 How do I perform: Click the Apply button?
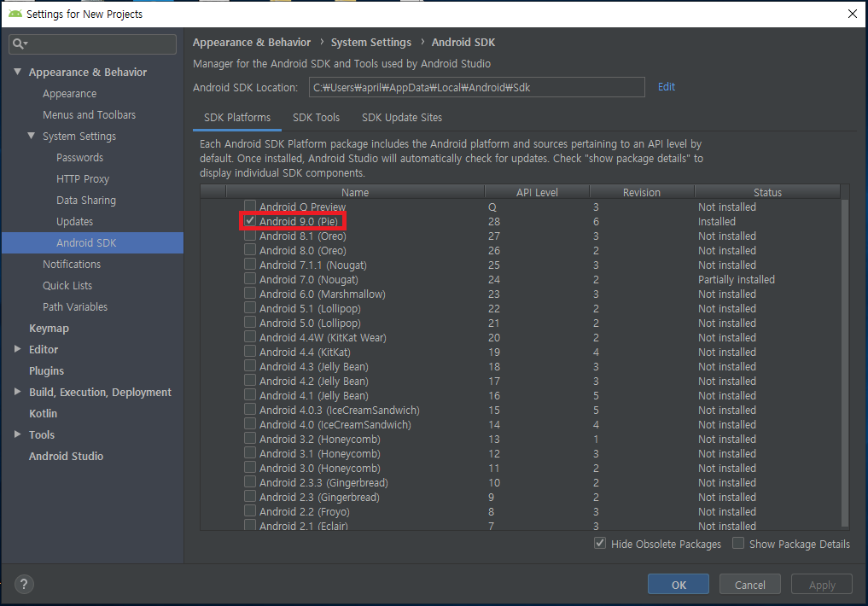[822, 585]
